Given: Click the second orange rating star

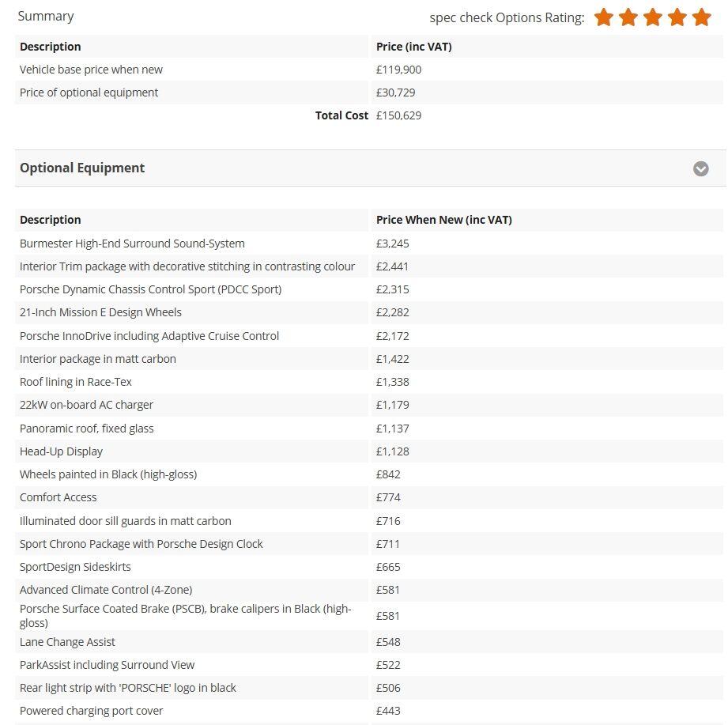Looking at the screenshot, I should (x=628, y=17).
